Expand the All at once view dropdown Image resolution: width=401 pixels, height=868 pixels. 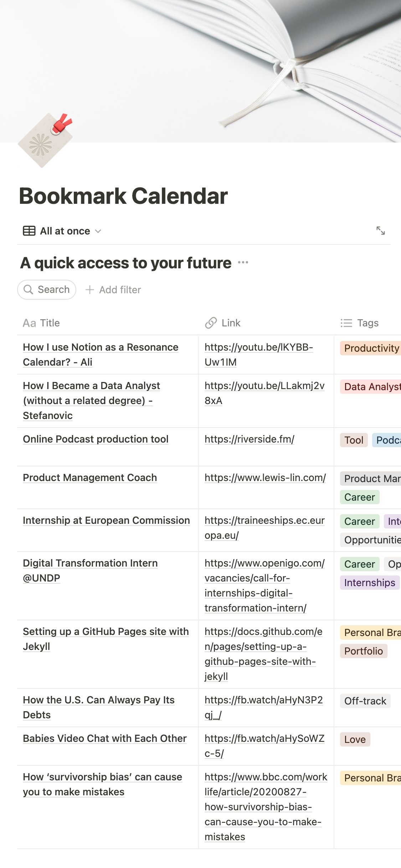point(98,231)
